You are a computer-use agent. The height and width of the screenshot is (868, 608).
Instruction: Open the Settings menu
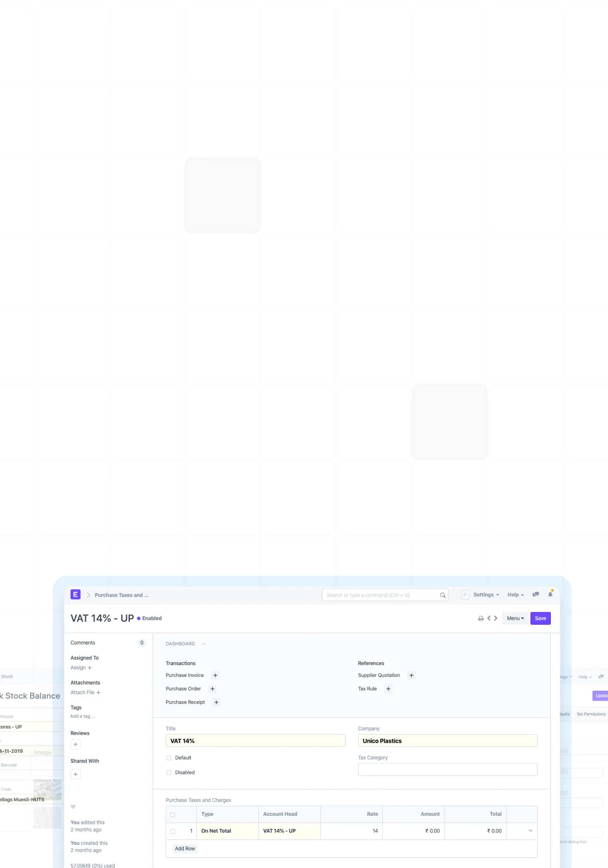click(486, 595)
